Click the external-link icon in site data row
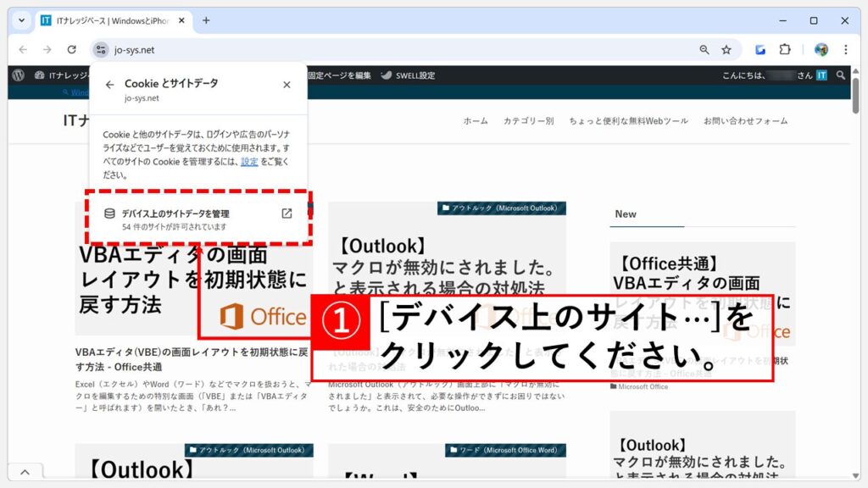Viewport: 868px width, 488px height. [287, 213]
